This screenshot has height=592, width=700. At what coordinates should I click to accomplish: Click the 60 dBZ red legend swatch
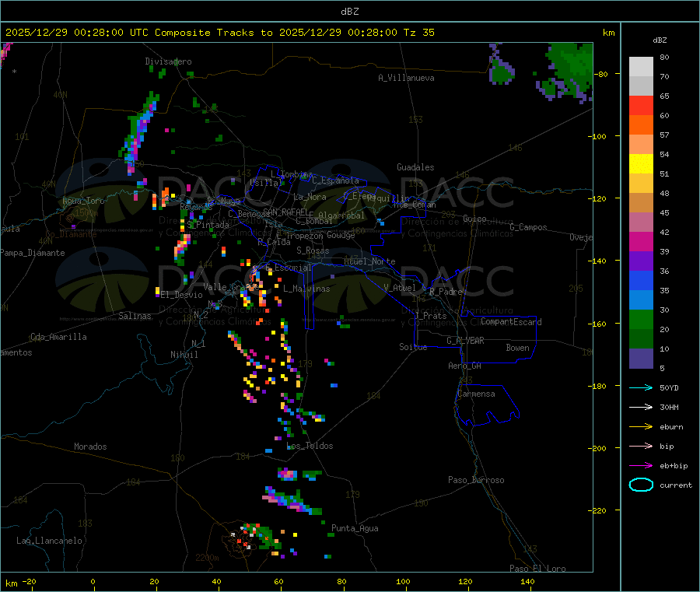click(x=641, y=106)
